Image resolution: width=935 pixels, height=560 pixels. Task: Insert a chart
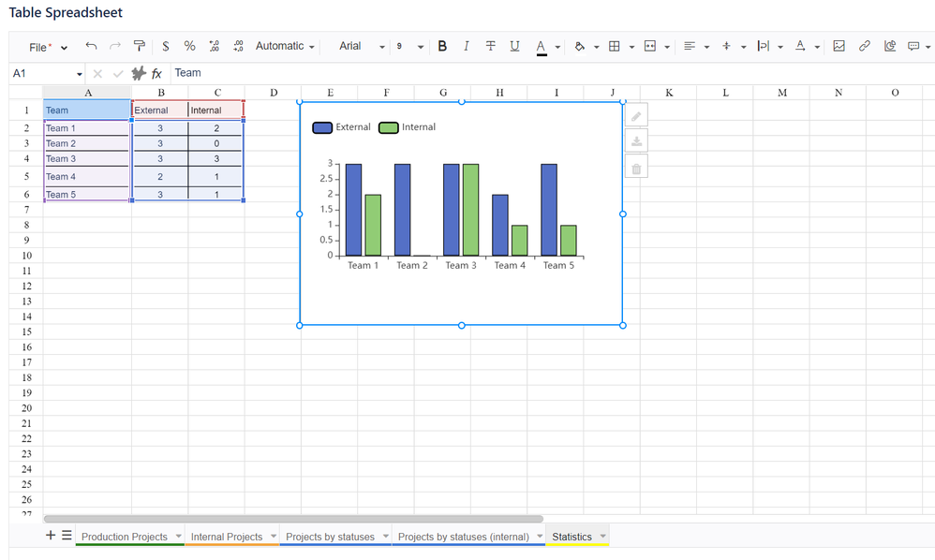[890, 46]
